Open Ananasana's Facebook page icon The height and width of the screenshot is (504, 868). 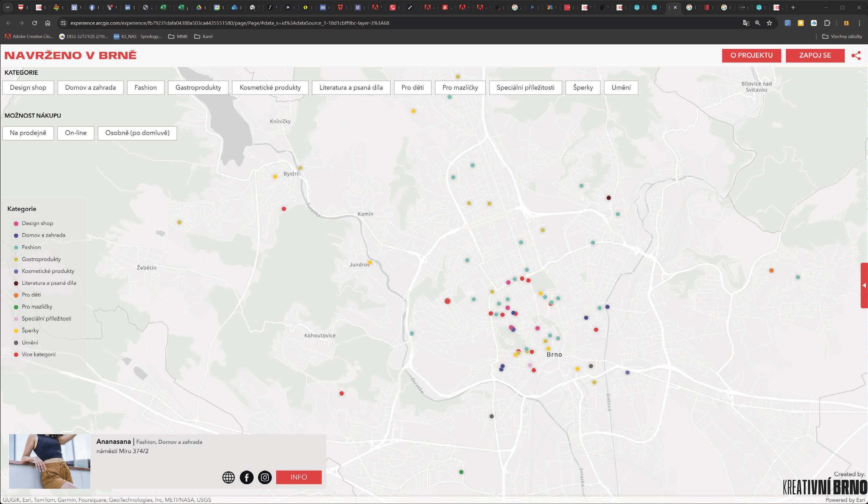(247, 477)
